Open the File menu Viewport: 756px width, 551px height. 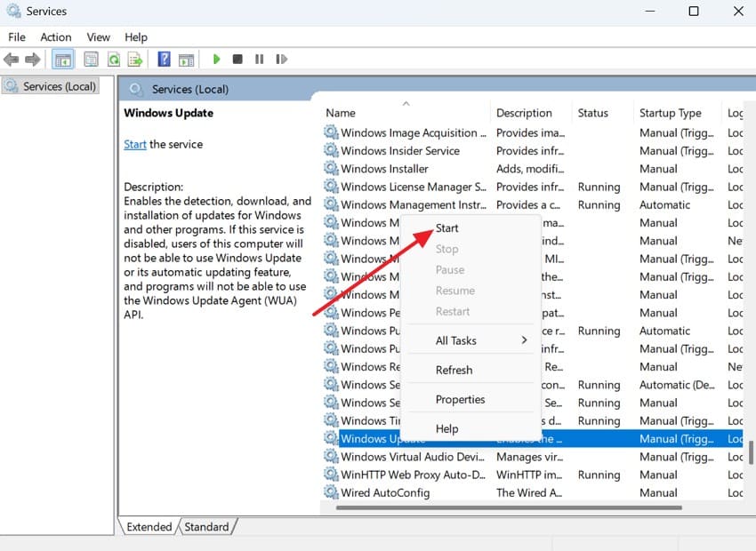17,37
